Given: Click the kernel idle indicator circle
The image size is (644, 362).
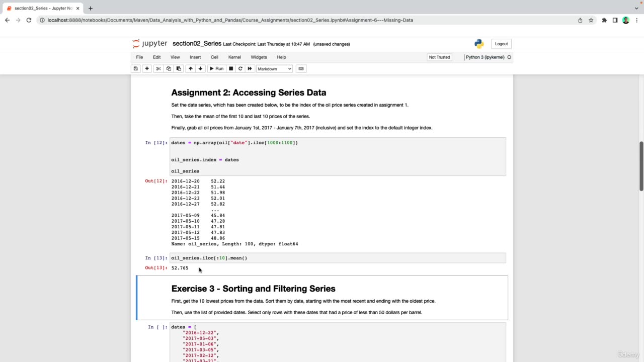Looking at the screenshot, I should coord(509,57).
